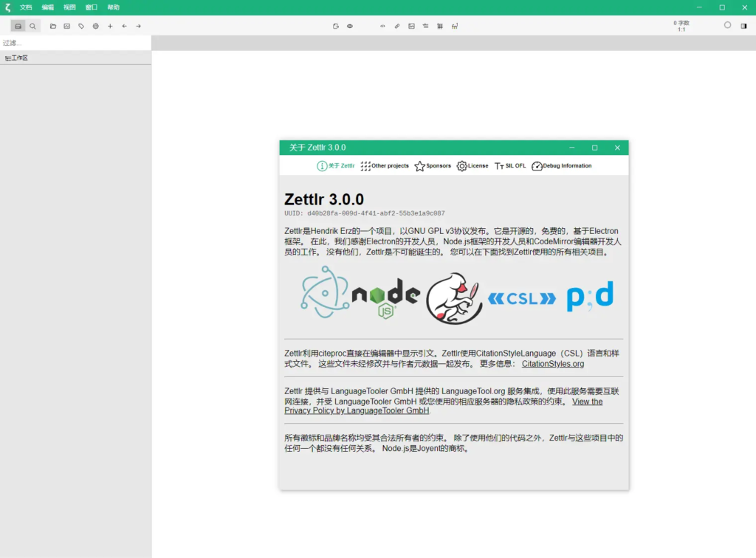Open workspace folder icon in toolbar

click(53, 26)
